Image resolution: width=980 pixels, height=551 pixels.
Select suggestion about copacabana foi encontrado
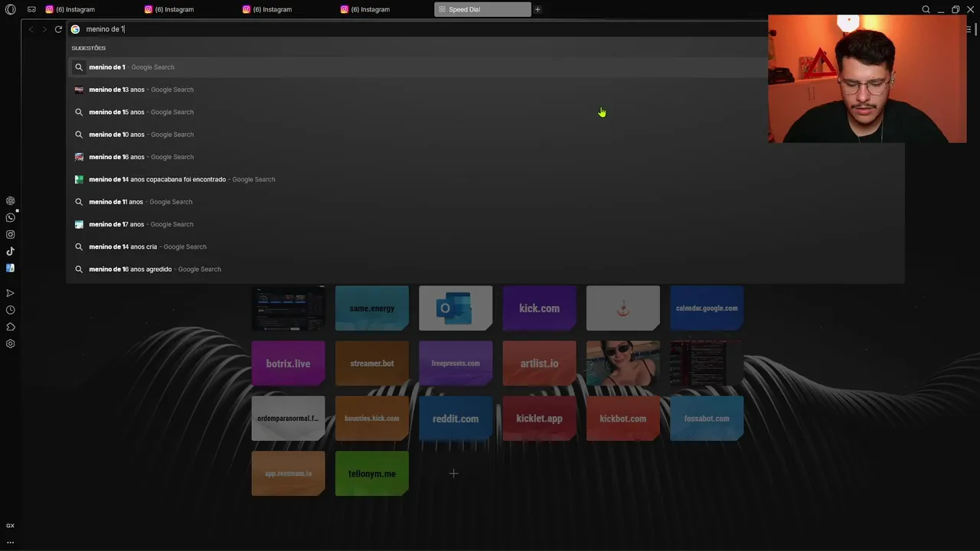[x=485, y=179]
